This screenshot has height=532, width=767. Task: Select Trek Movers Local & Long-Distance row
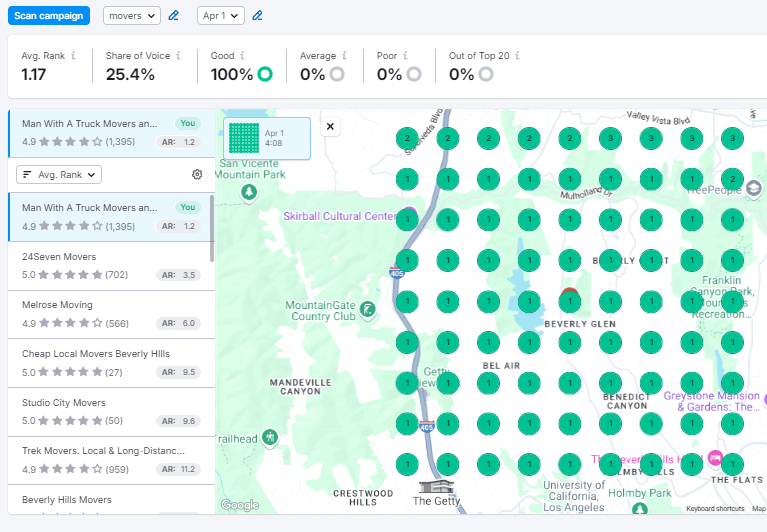[112, 460]
